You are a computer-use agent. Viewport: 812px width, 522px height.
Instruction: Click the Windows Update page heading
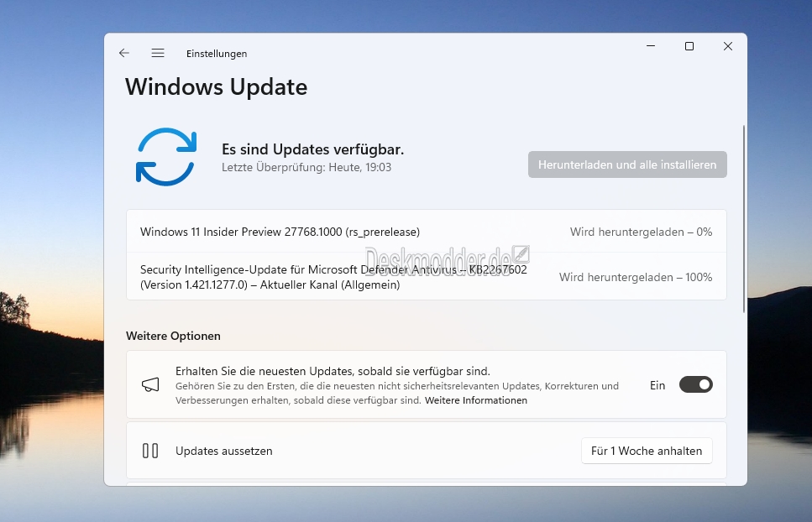point(216,87)
